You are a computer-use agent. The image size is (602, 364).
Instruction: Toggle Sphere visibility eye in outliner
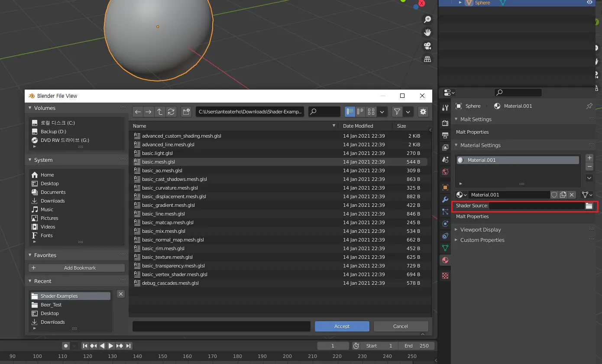(x=589, y=3)
